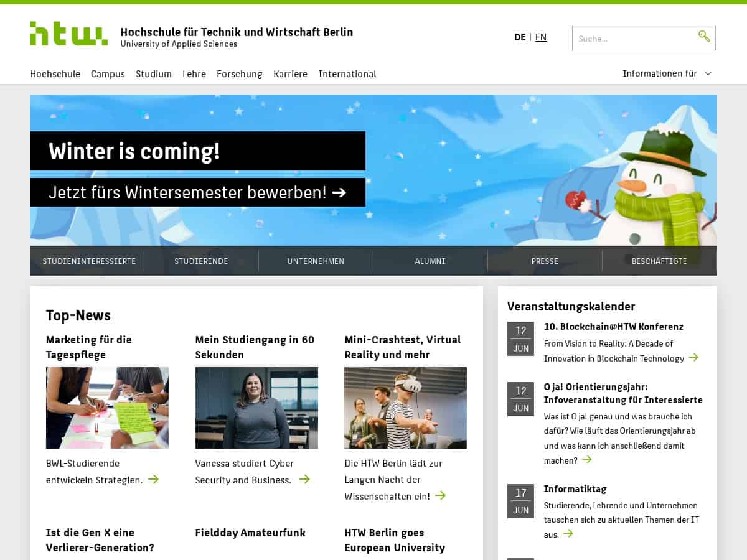Select DE language option
This screenshot has height=560, width=747.
point(520,37)
